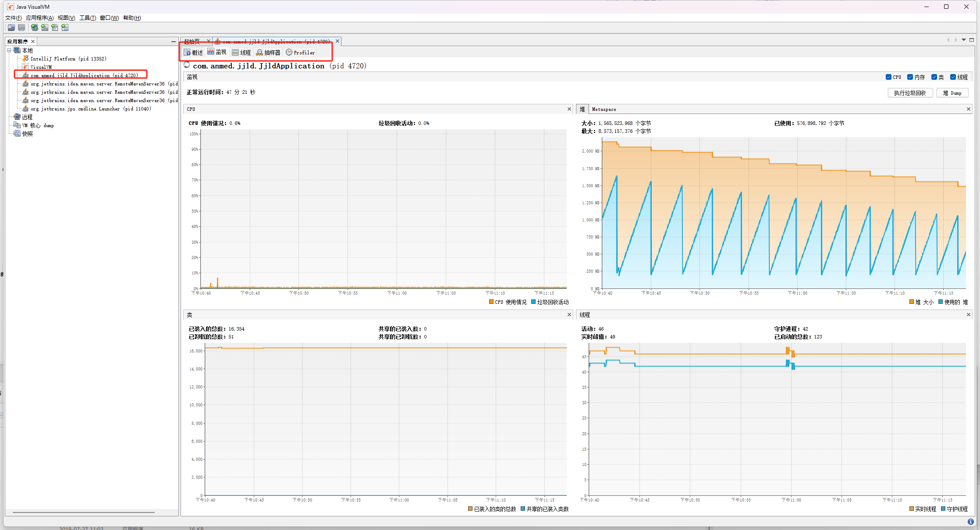Open the document list dropdown arrow

tap(964, 40)
